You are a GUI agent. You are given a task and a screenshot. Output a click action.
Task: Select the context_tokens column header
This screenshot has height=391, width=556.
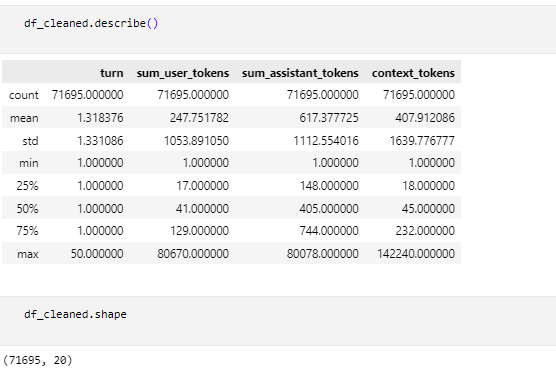413,73
